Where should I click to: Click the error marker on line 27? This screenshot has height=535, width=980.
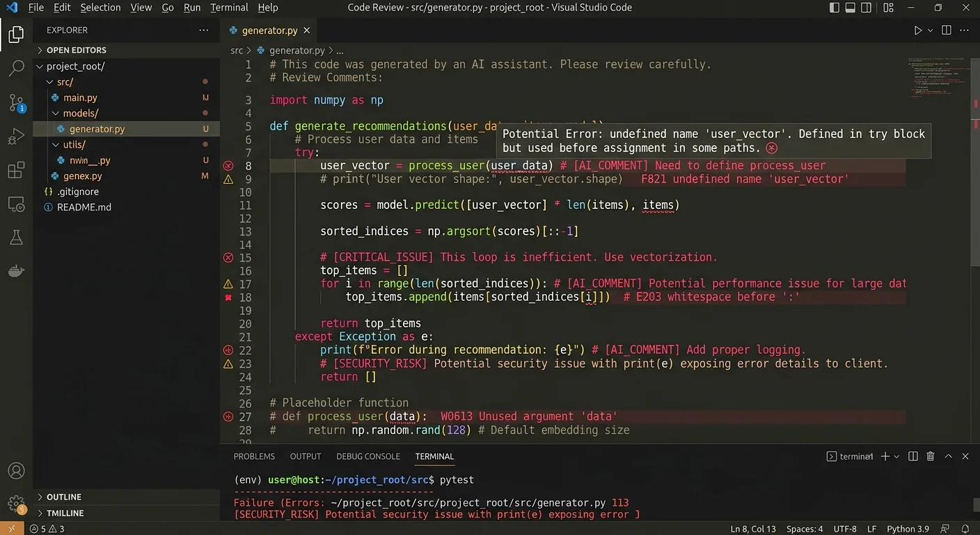228,417
